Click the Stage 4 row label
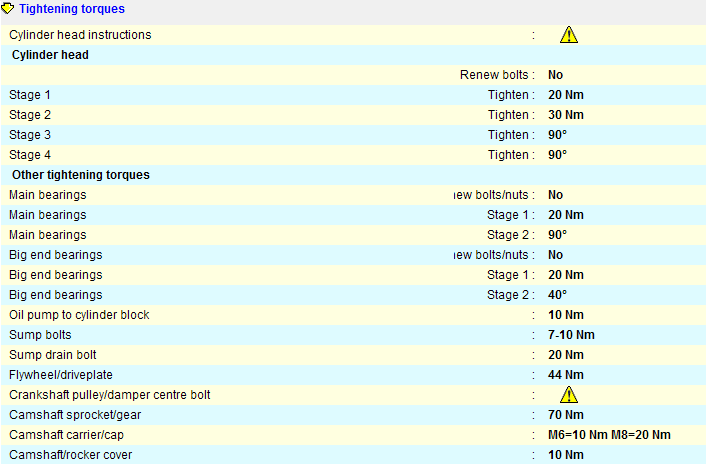Screen dimensions: 706x464 click(30, 155)
